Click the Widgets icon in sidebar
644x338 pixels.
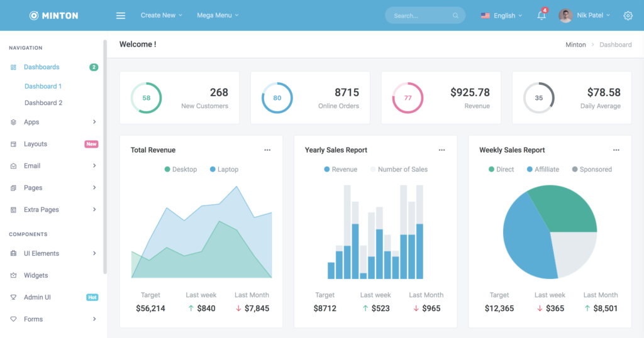tap(14, 276)
